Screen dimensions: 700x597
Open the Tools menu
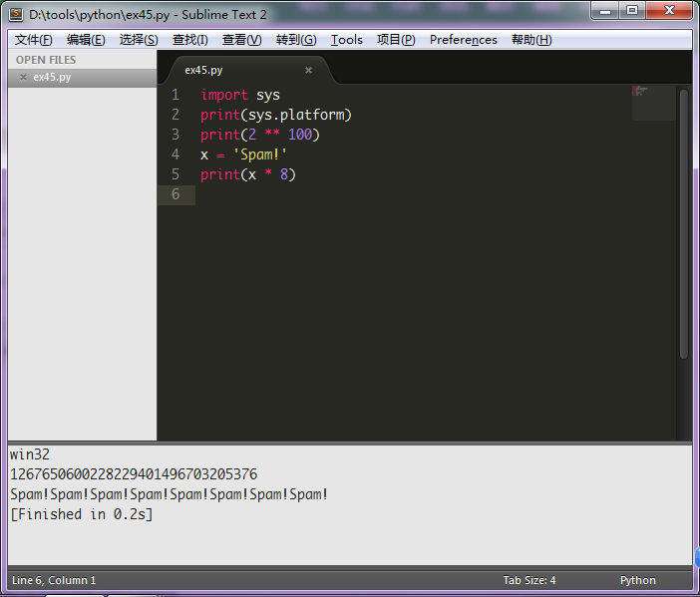point(347,40)
